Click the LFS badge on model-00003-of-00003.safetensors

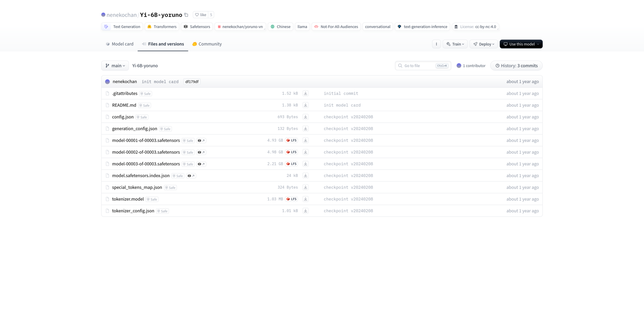tap(291, 164)
